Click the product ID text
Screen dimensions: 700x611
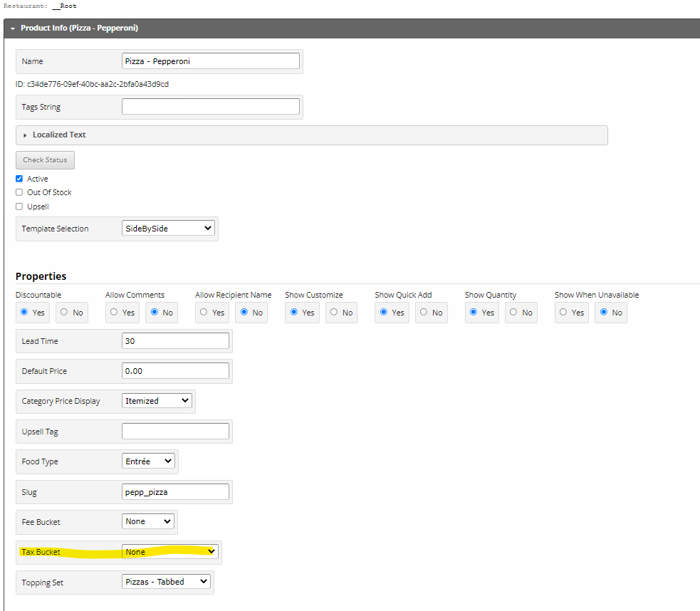(x=92, y=84)
